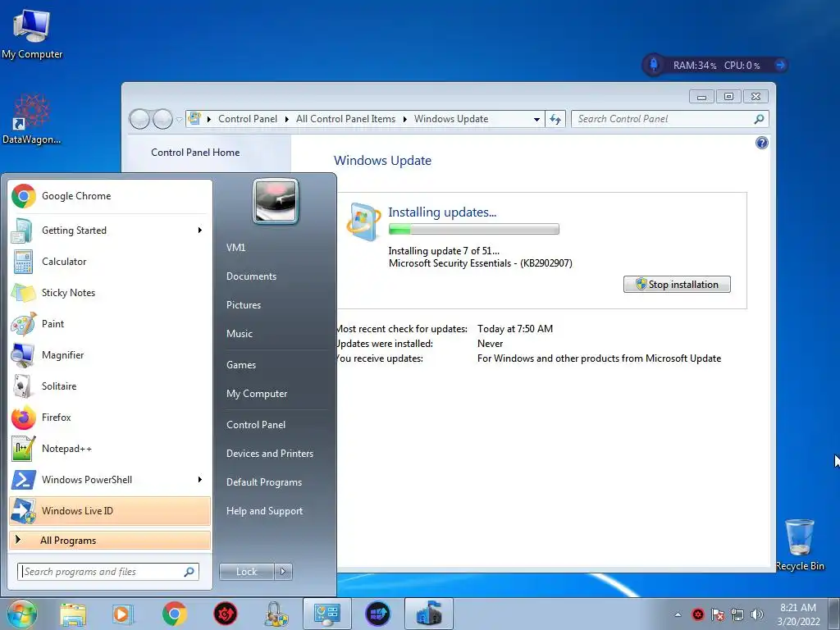840x630 pixels.
Task: Open Magnifier
Action: [110, 354]
